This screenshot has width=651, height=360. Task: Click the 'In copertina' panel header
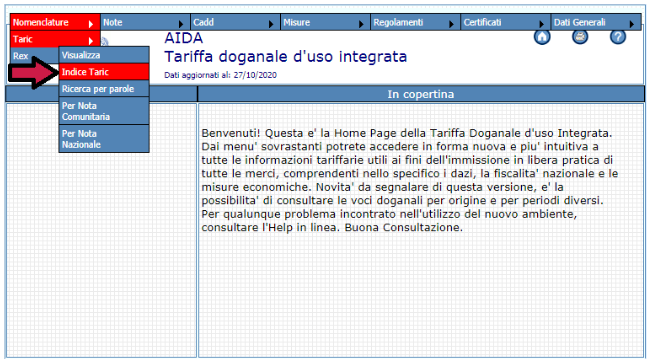tap(421, 94)
